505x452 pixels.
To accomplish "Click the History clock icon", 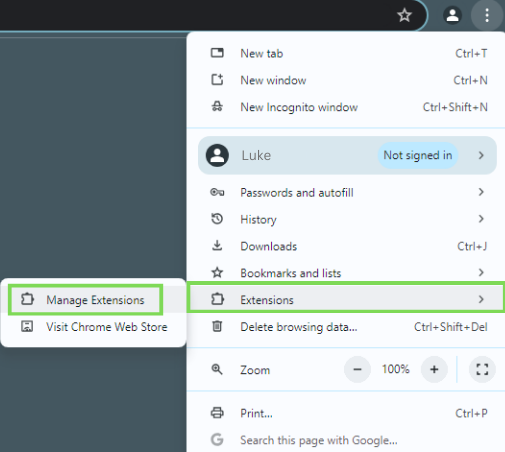I will click(217, 219).
